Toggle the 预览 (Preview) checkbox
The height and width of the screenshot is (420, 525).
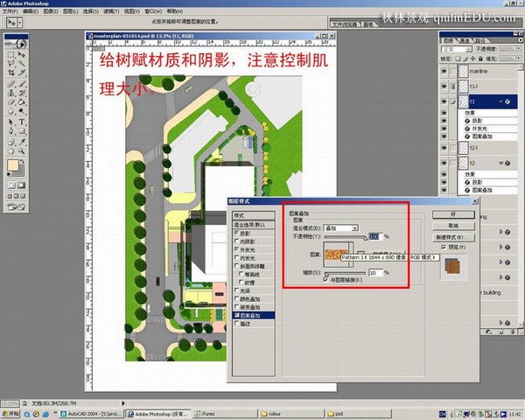tap(444, 247)
